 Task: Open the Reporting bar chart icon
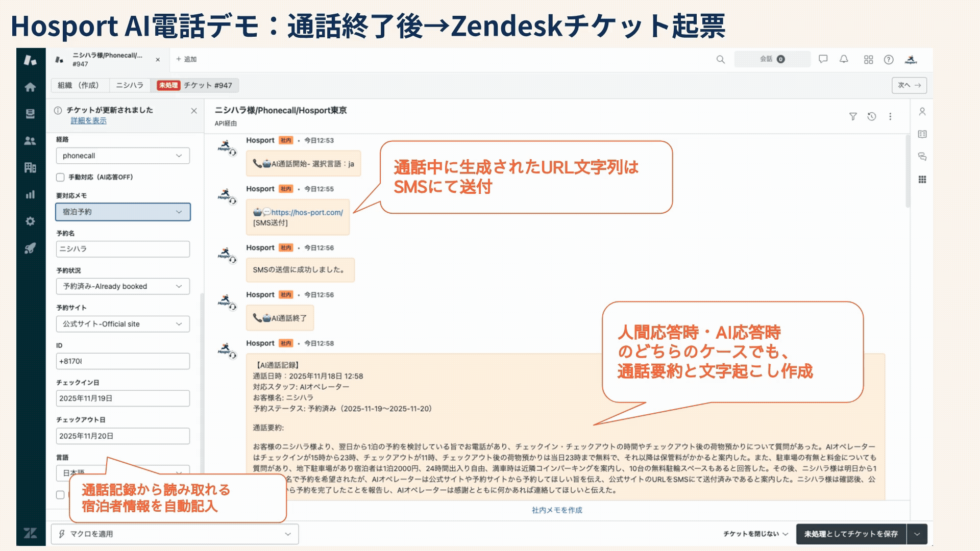pos(30,194)
